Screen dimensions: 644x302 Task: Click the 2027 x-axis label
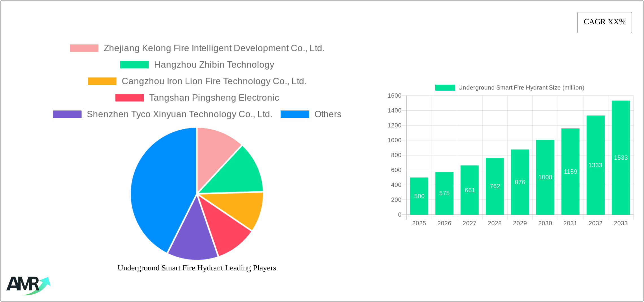469,223
